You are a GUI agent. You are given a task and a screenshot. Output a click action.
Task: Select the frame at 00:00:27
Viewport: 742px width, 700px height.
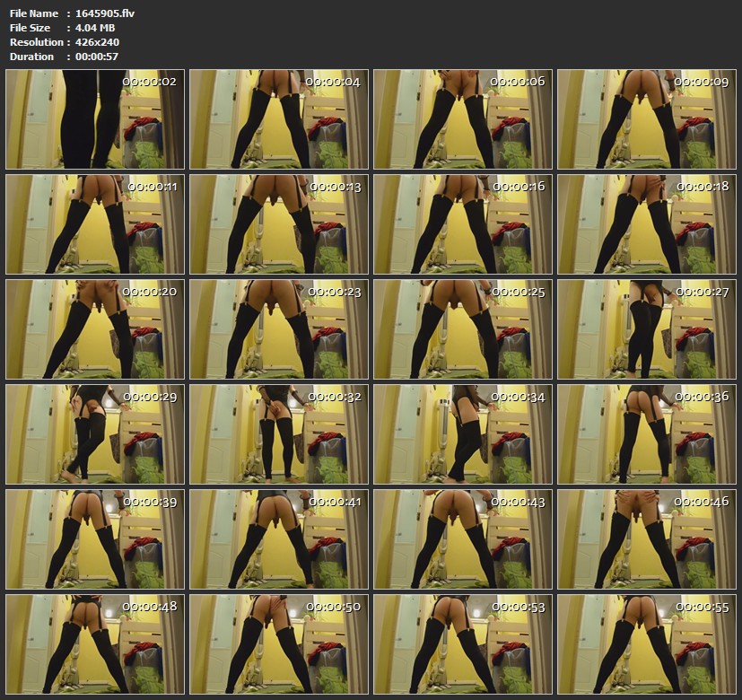645,329
